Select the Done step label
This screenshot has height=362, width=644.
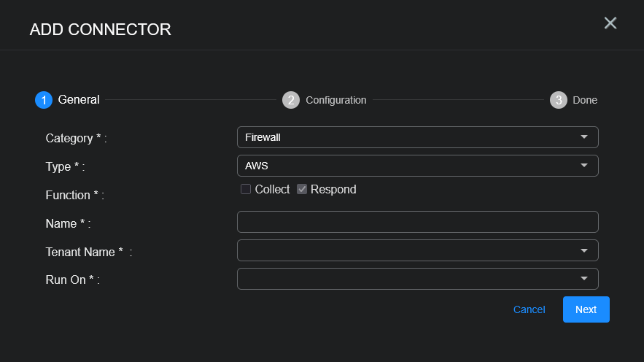click(x=585, y=100)
